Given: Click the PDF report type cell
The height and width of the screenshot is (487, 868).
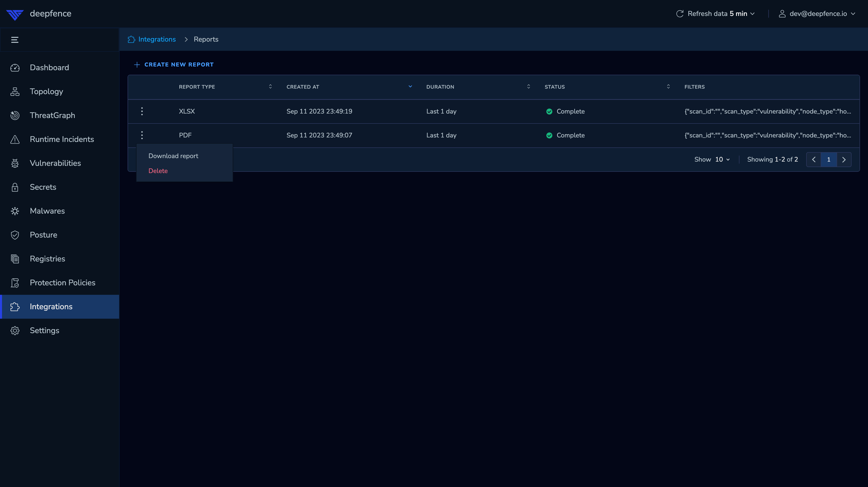Looking at the screenshot, I should (185, 135).
